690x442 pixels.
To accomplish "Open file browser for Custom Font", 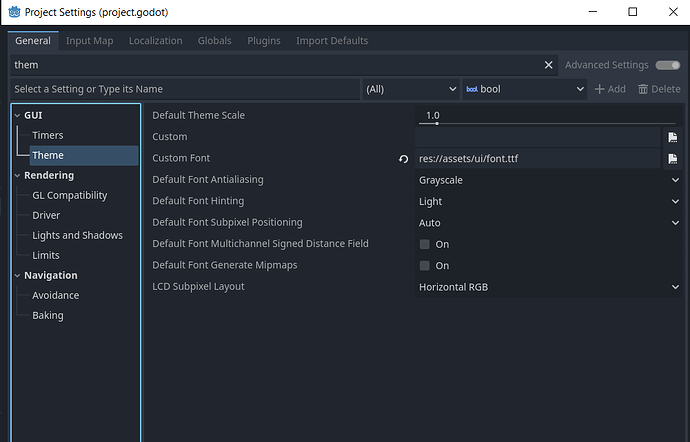I will click(x=672, y=159).
